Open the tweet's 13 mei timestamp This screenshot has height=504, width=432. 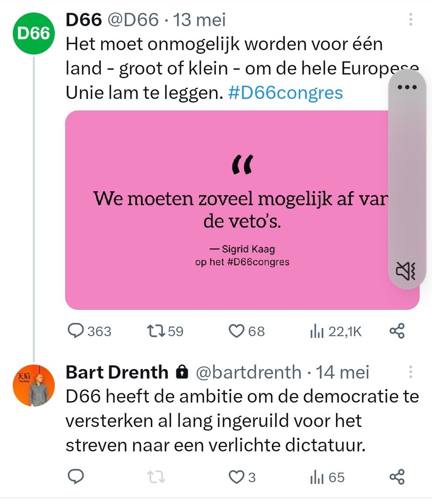pyautogui.click(x=199, y=20)
